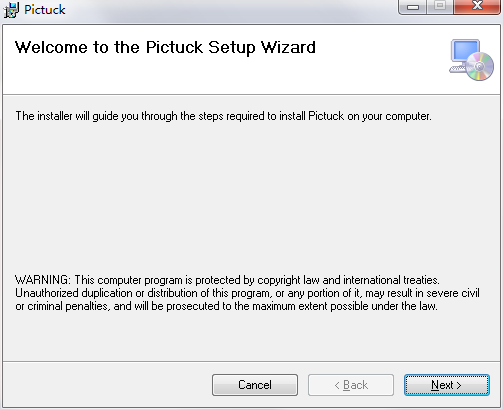503x410 pixels.
Task: Click the computer and CD setup icon
Action: tap(471, 60)
